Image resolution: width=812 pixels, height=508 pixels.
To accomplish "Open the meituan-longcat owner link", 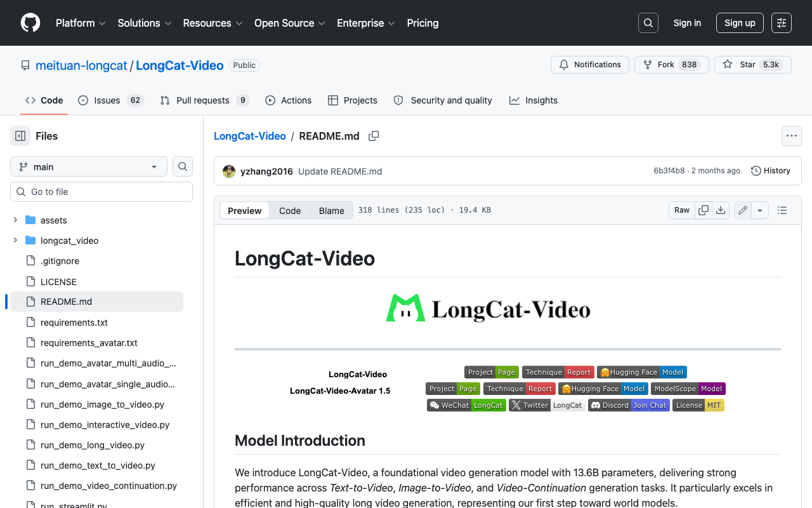I will pos(81,65).
